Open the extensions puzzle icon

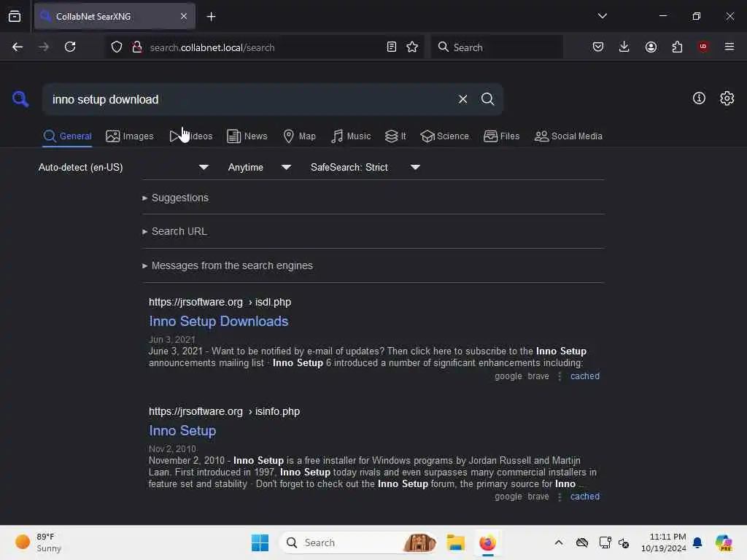coord(677,47)
